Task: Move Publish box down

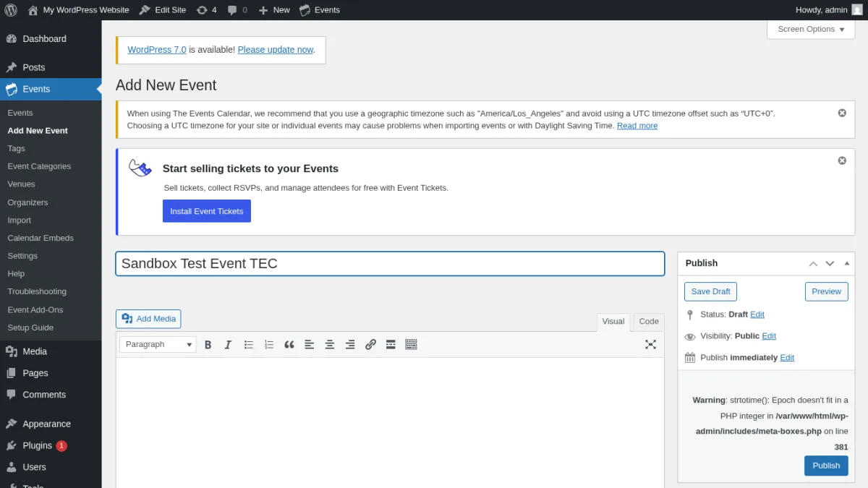Action: (830, 263)
